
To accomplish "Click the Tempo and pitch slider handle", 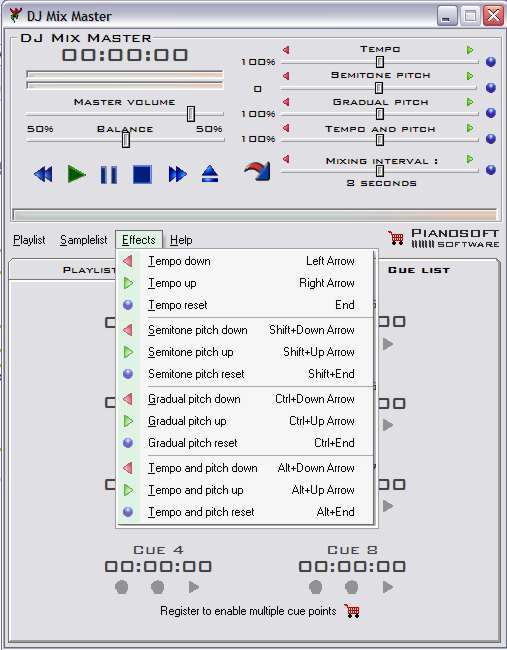I will 380,140.
